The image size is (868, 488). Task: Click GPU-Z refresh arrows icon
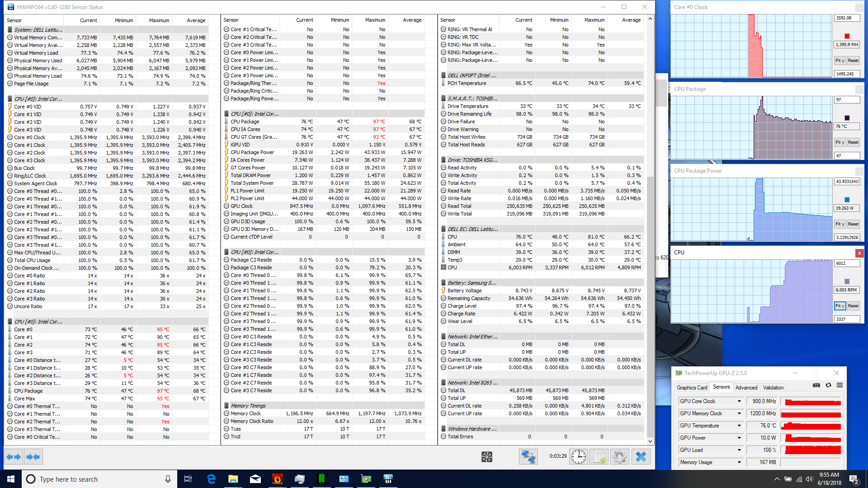coord(828,385)
